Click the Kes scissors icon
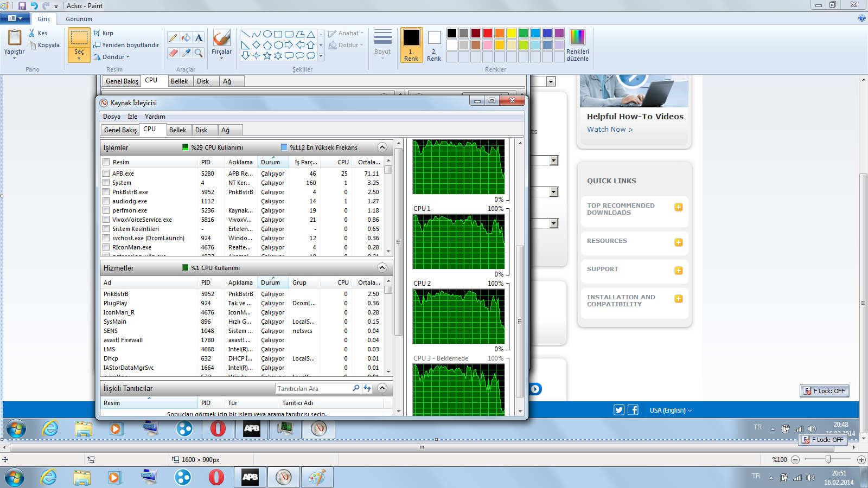 [x=32, y=33]
